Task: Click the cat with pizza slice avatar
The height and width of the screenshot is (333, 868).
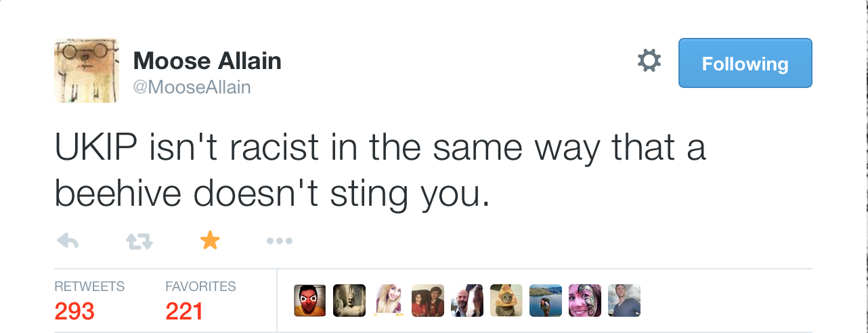Action: coord(506,301)
